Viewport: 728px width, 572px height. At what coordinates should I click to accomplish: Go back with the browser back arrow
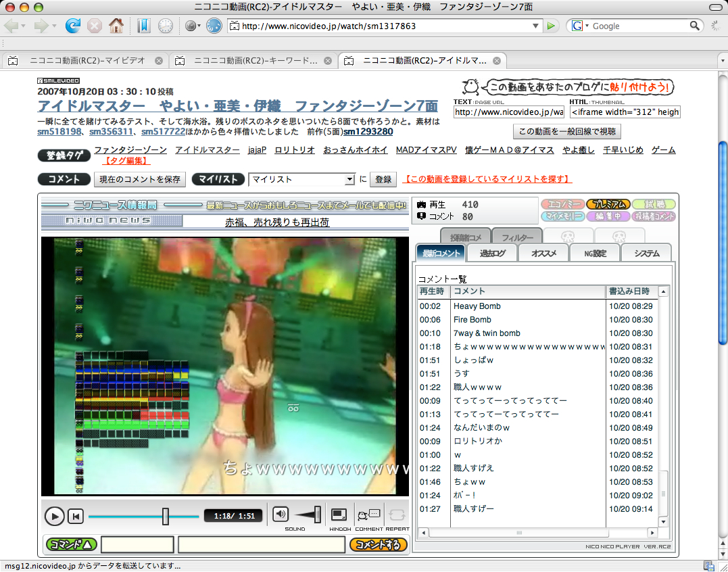[11, 26]
